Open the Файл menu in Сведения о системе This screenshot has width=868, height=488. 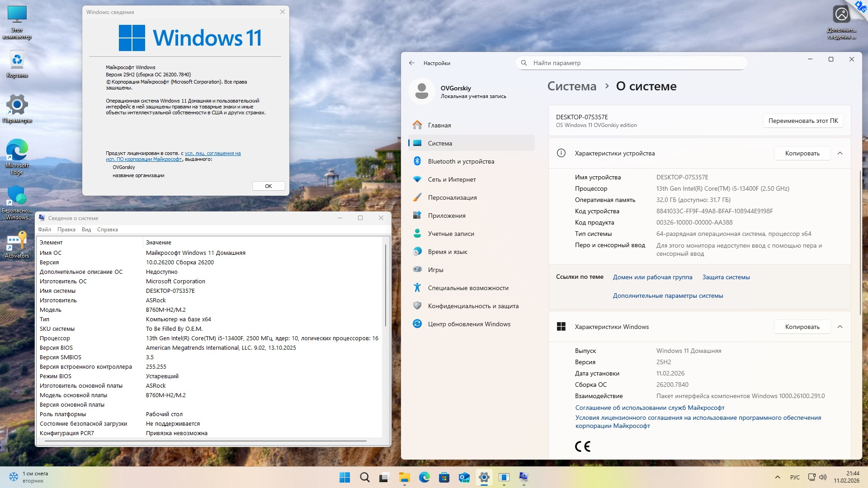[x=44, y=230]
